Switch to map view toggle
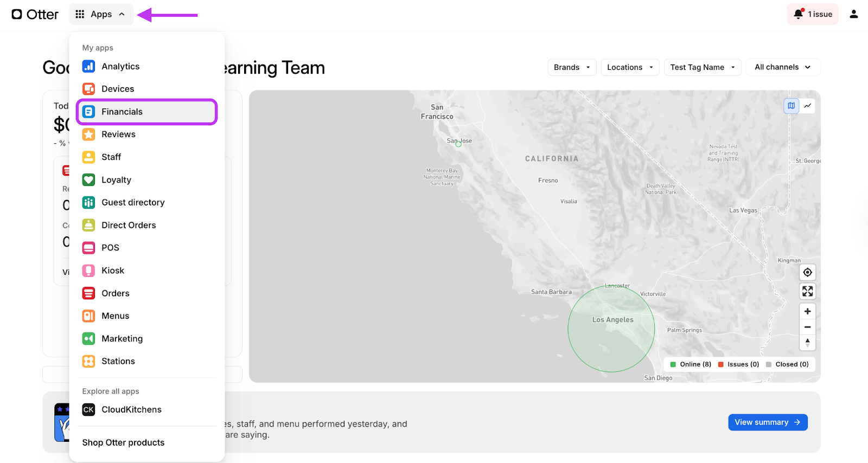Image resolution: width=868 pixels, height=463 pixels. 792,106
